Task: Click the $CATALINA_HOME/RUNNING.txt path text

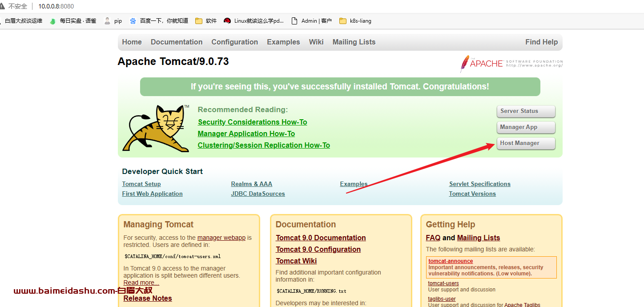Action: 311,291
